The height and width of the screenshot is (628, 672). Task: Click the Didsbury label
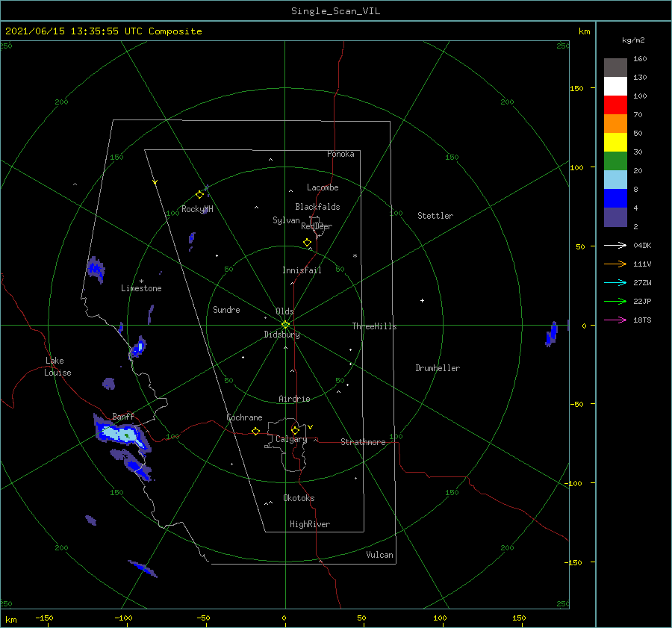point(281,335)
